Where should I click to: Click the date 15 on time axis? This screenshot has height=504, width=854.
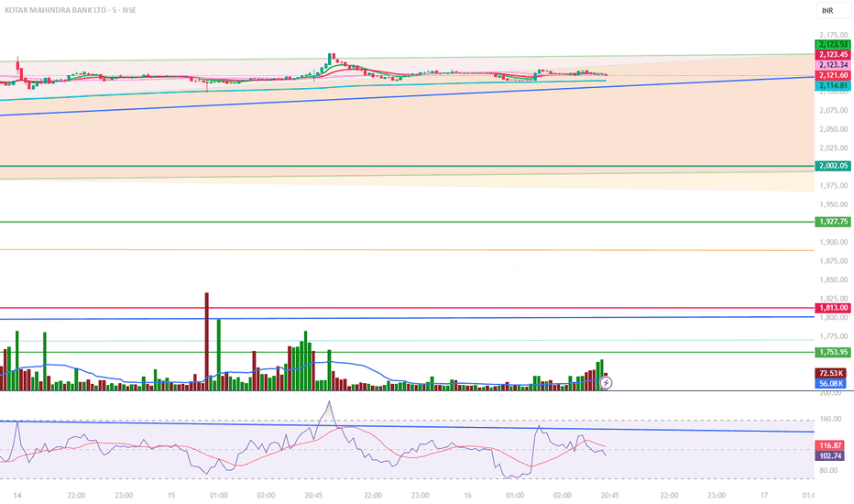(x=171, y=495)
